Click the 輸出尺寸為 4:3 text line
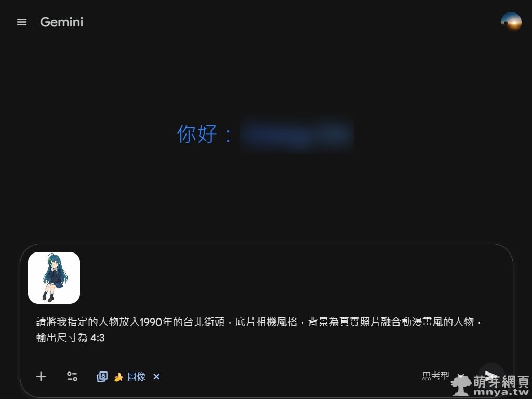532x399 pixels. pyautogui.click(x=70, y=338)
